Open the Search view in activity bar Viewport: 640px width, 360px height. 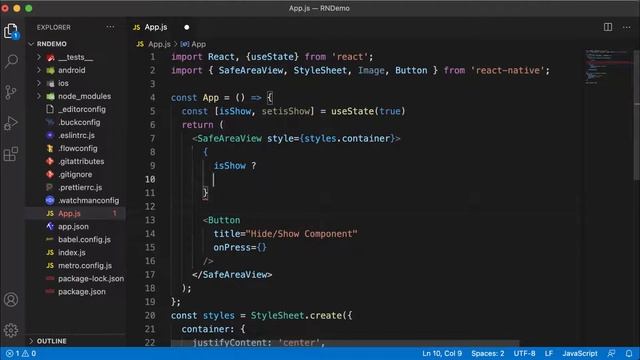tap(11, 62)
